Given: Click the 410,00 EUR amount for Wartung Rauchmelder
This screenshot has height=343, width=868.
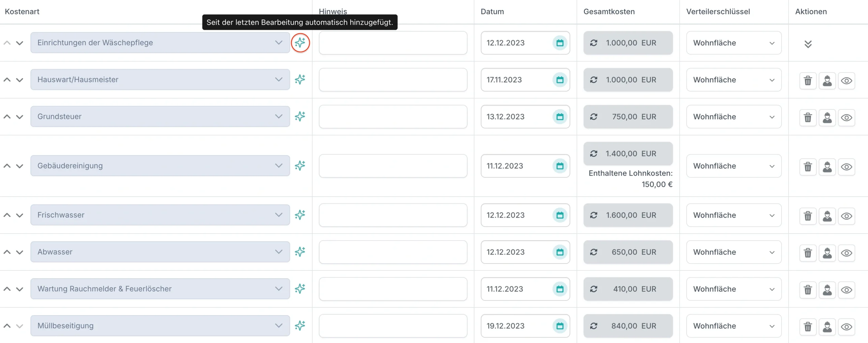Looking at the screenshot, I should (628, 289).
